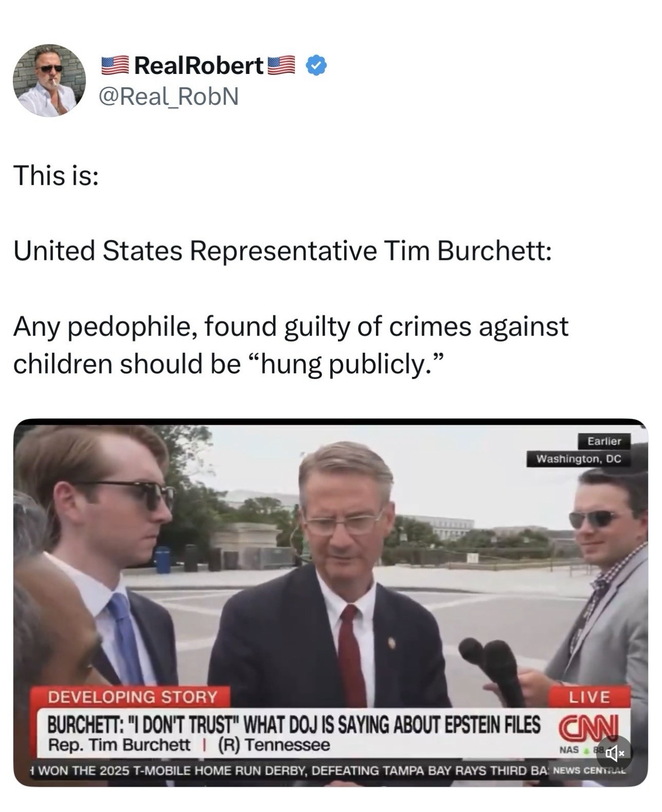Click the US flag emoji before the name
The width and height of the screenshot is (662, 812).
click(114, 66)
